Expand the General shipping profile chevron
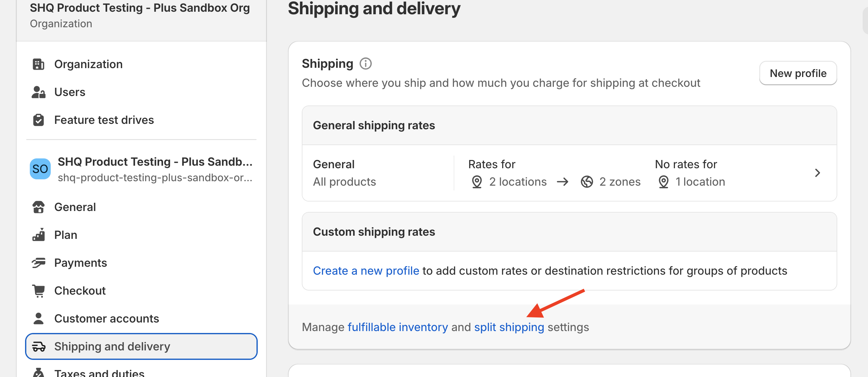Viewport: 868px width, 377px height. (817, 173)
